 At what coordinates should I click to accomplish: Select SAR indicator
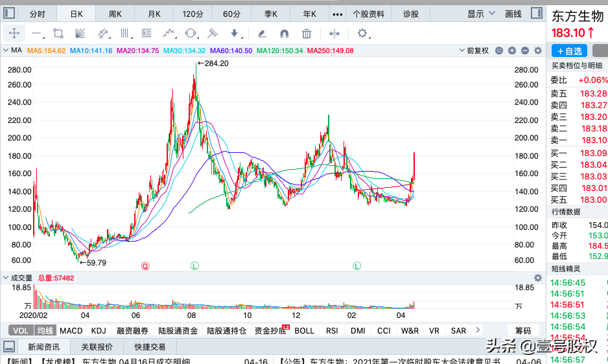[458, 331]
